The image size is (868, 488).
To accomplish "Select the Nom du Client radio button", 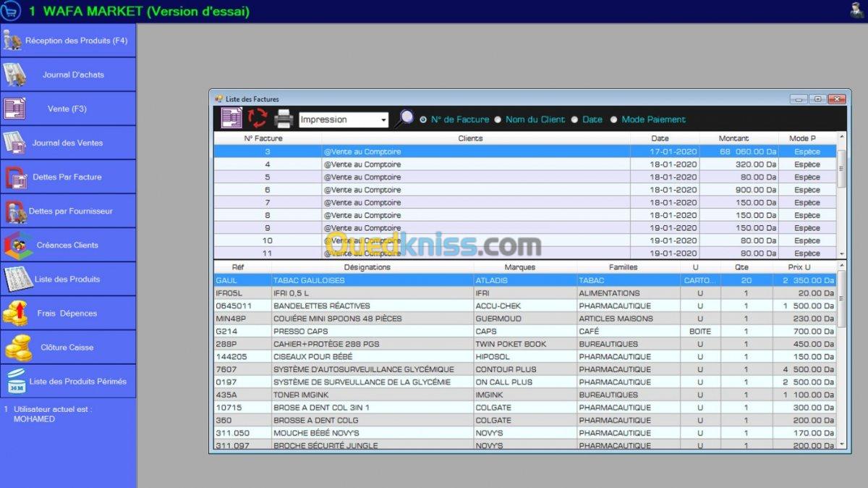I will (x=498, y=120).
